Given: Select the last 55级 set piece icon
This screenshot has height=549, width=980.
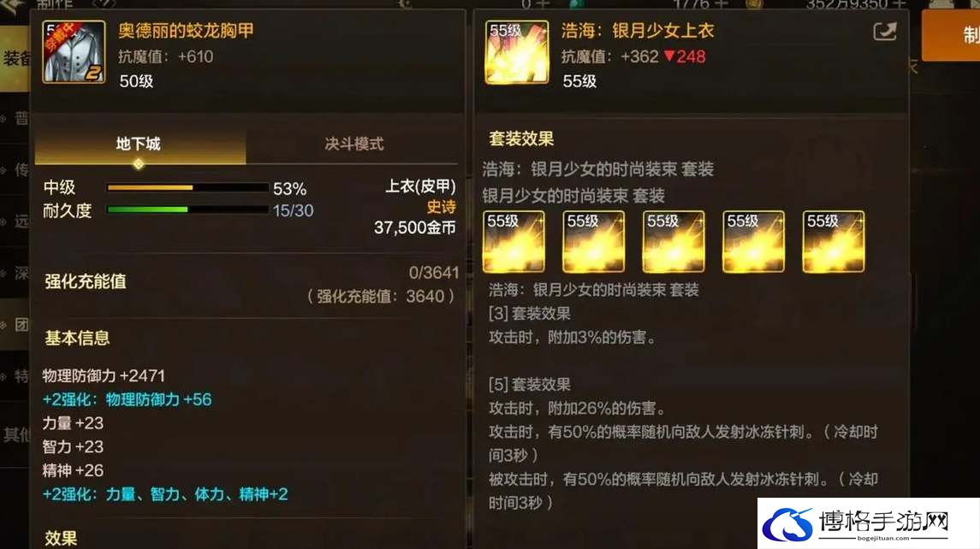Looking at the screenshot, I should [834, 242].
